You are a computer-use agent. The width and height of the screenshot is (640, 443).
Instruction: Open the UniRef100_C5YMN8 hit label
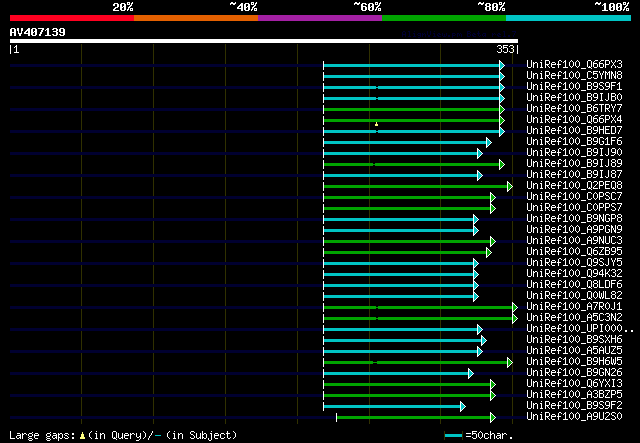point(574,76)
